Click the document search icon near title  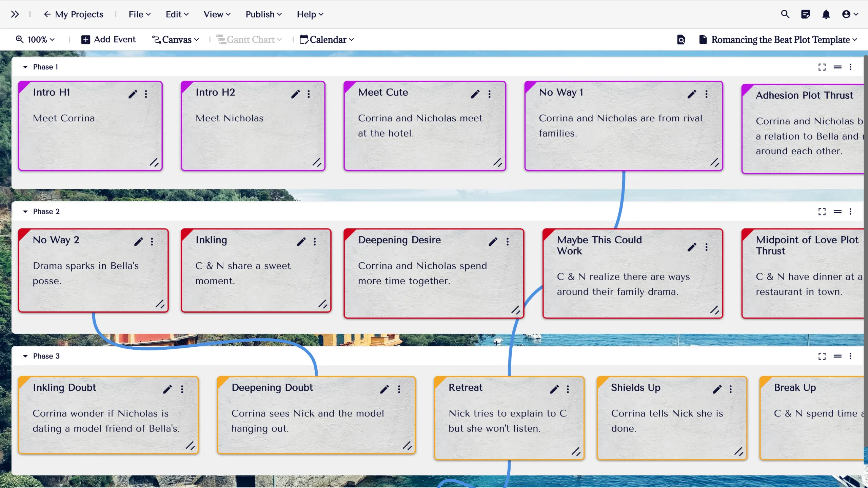[x=681, y=40]
